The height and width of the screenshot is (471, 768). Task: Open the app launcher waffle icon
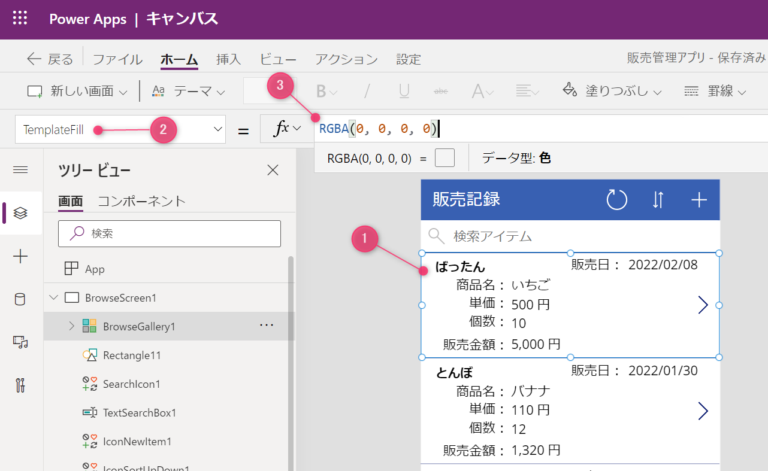coord(20,19)
